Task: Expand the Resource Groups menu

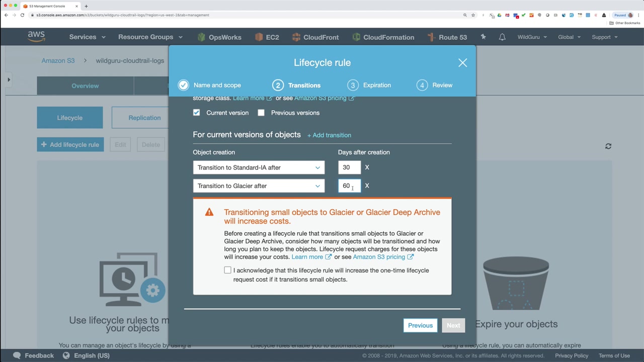Action: point(150,37)
